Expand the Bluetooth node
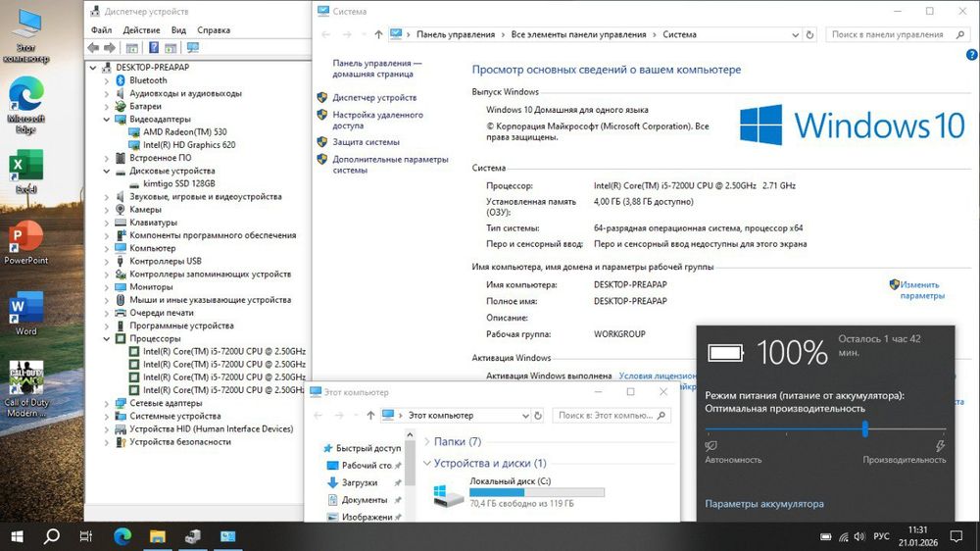 (106, 80)
